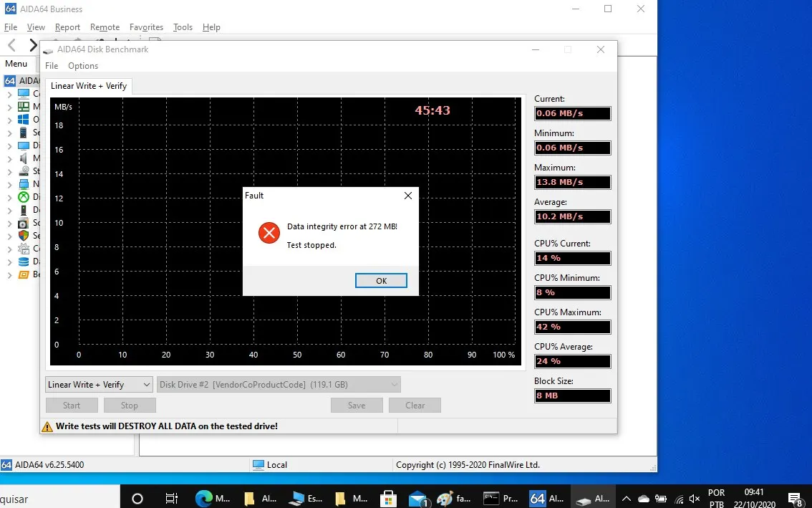
Task: Open Options menu in Disk Benchmark window
Action: click(x=83, y=66)
